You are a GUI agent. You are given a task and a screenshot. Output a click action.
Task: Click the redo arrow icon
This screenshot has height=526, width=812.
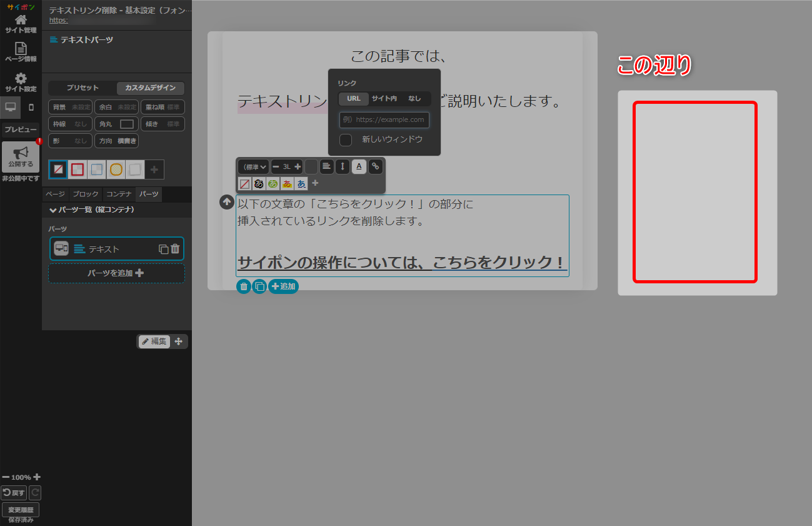pos(35,493)
